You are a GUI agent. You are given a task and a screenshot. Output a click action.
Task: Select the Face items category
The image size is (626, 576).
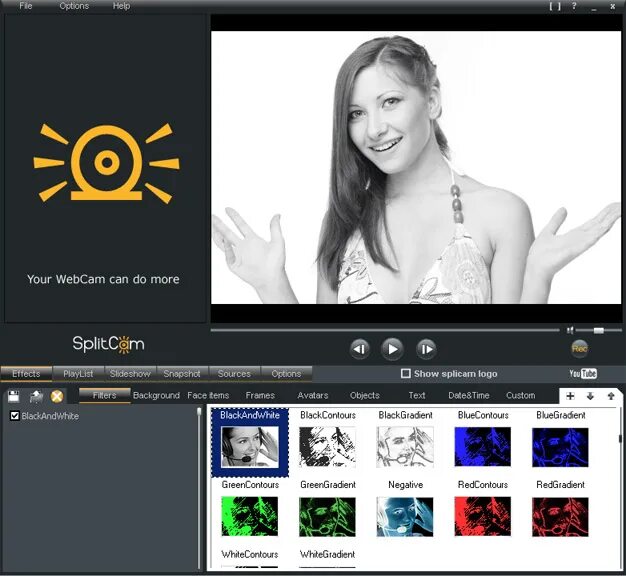click(208, 396)
